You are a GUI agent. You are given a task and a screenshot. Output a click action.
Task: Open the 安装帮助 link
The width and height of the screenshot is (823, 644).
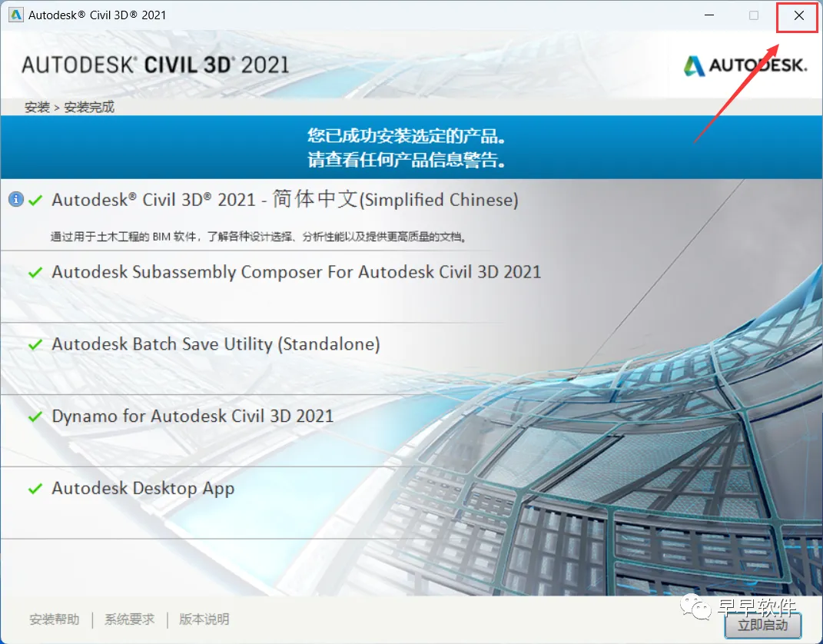click(x=55, y=619)
